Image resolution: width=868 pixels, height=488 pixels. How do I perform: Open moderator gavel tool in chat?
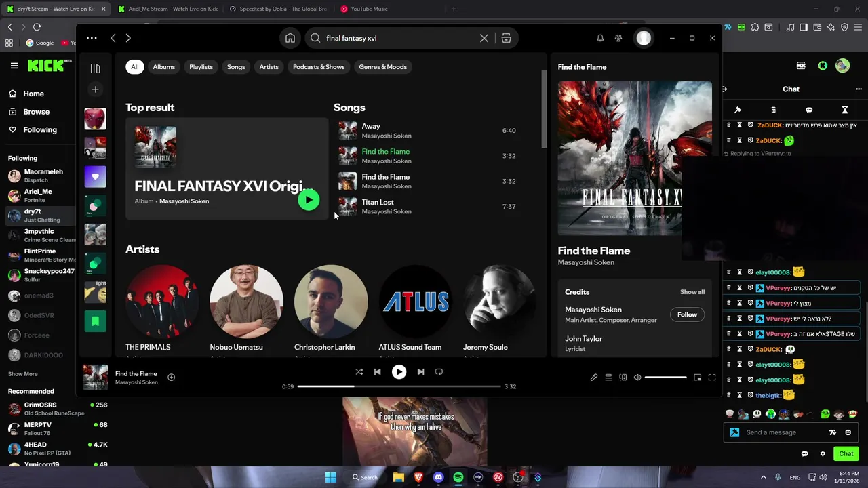738,110
